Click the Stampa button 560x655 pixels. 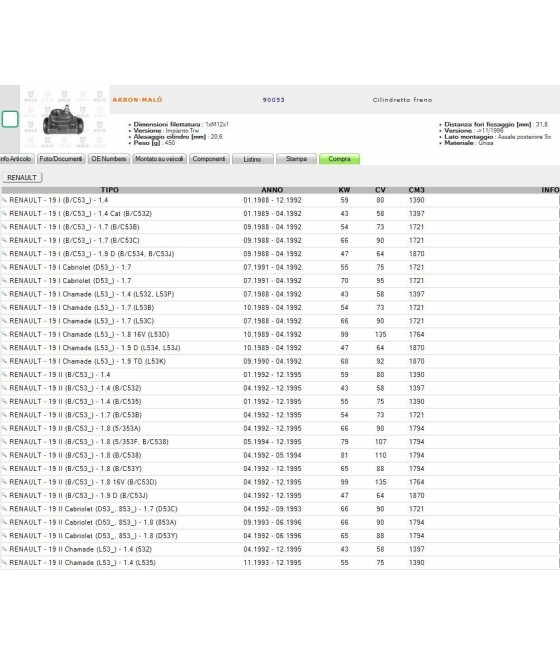pos(296,159)
